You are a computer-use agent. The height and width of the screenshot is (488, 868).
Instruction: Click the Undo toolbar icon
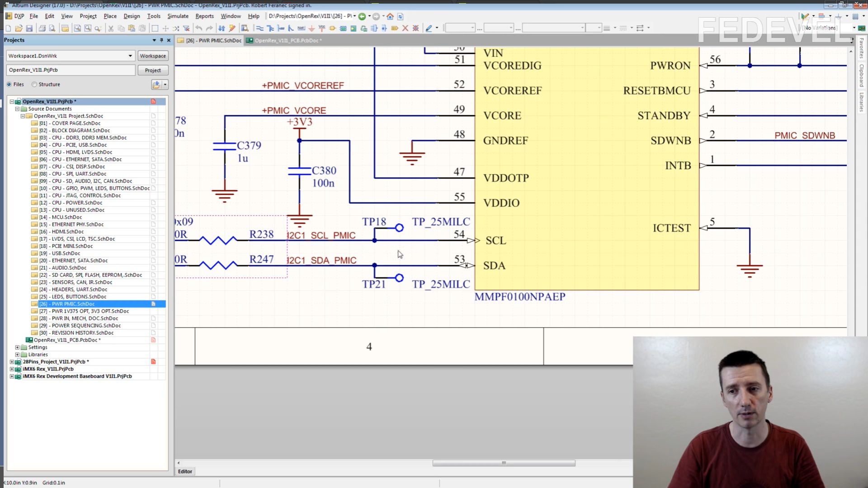pos(198,28)
